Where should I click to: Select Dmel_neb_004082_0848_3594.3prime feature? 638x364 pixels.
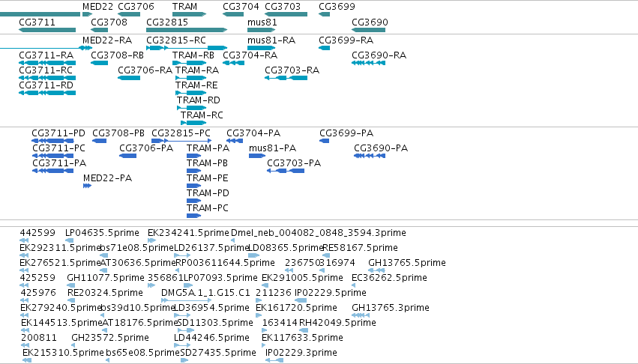(233, 240)
